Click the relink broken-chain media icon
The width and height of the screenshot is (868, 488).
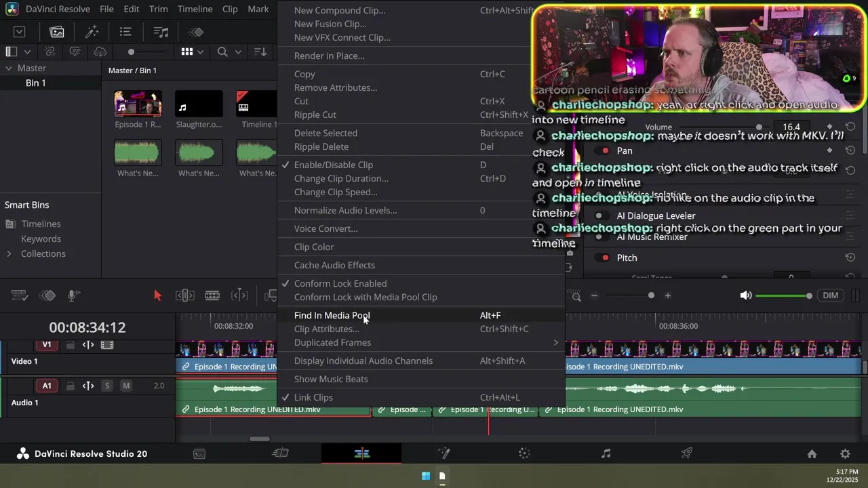click(50, 52)
